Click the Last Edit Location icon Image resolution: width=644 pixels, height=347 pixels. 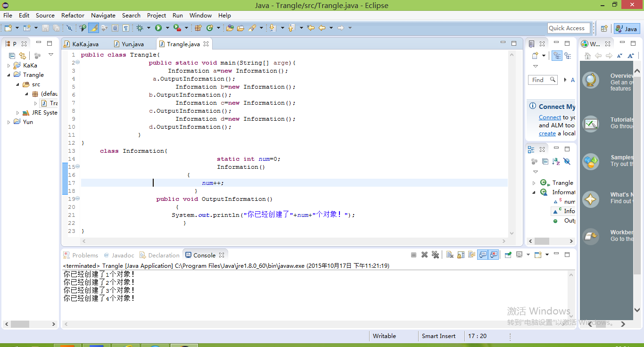tap(310, 28)
